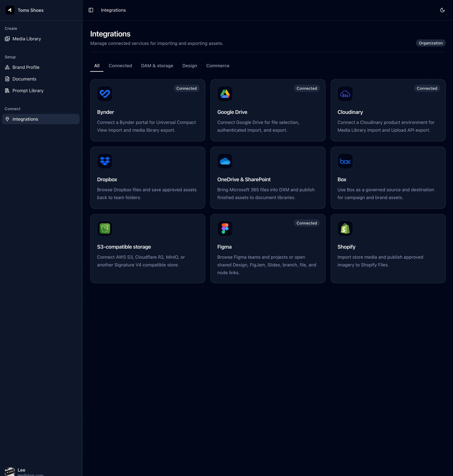The image size is (453, 476).
Task: Click Lee's avatar thumbnail
Action: point(10,472)
